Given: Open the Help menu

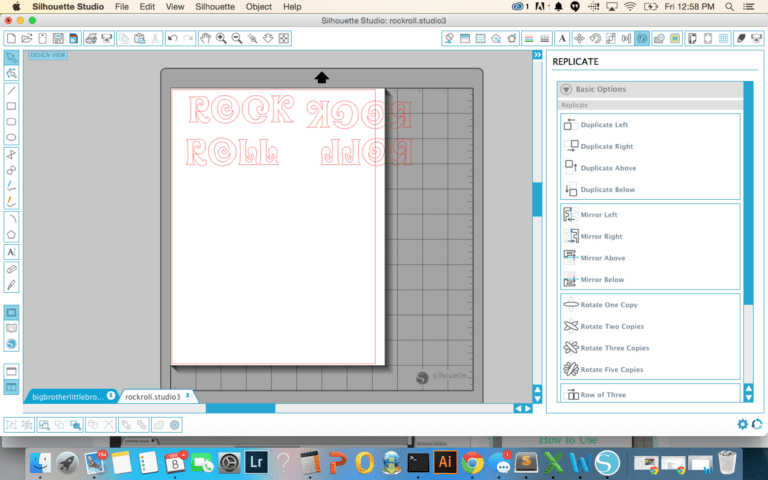Looking at the screenshot, I should pyautogui.click(x=292, y=7).
